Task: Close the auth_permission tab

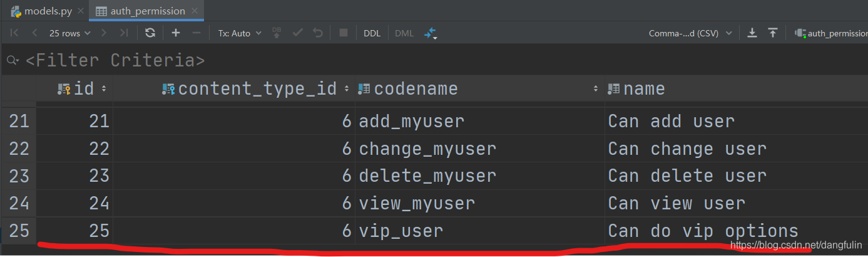Action: coord(194,11)
